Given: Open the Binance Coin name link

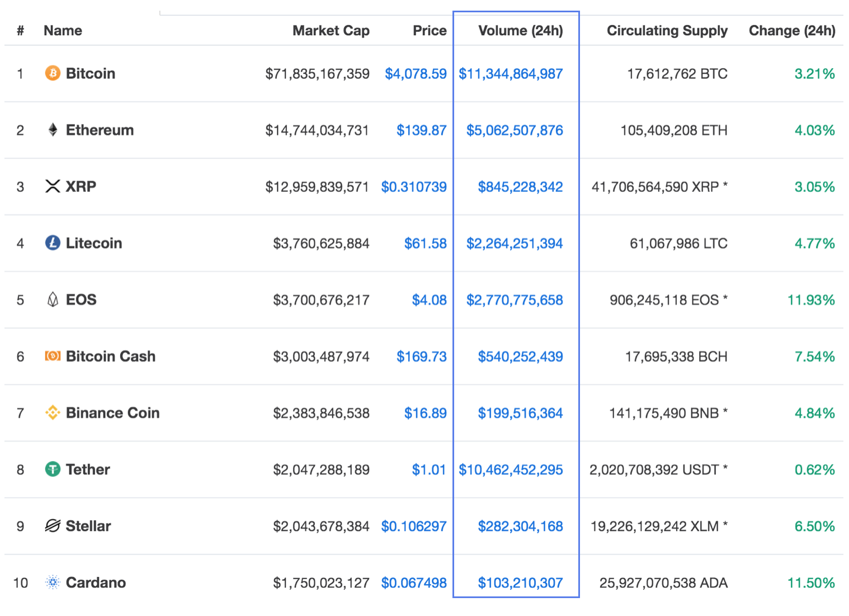Looking at the screenshot, I should coord(113,413).
